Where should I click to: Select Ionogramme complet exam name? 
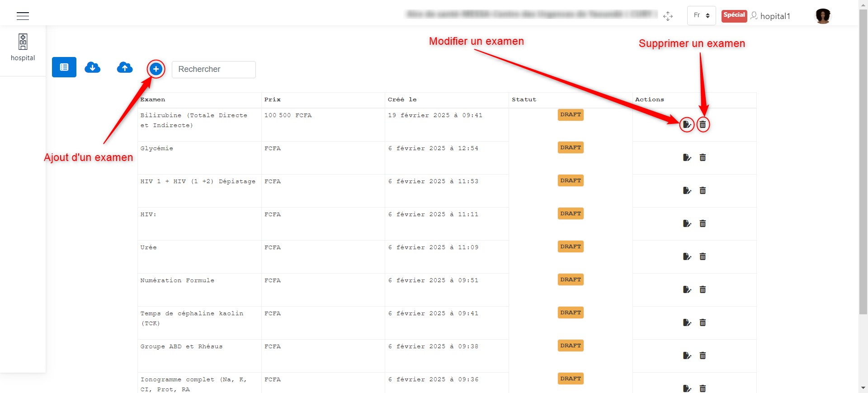coord(193,384)
